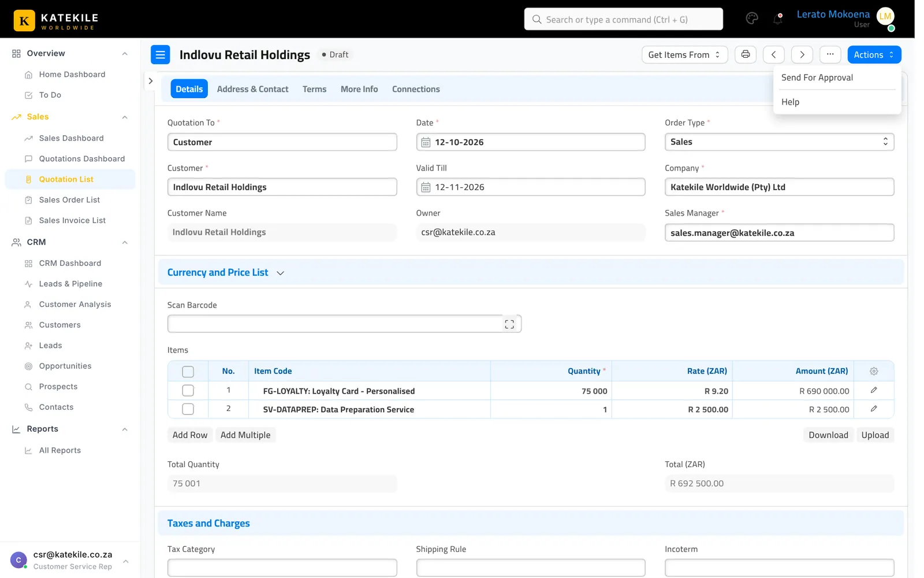Viewport: 924px width, 578px height.
Task: Open the theme palette icon
Action: point(752,18)
